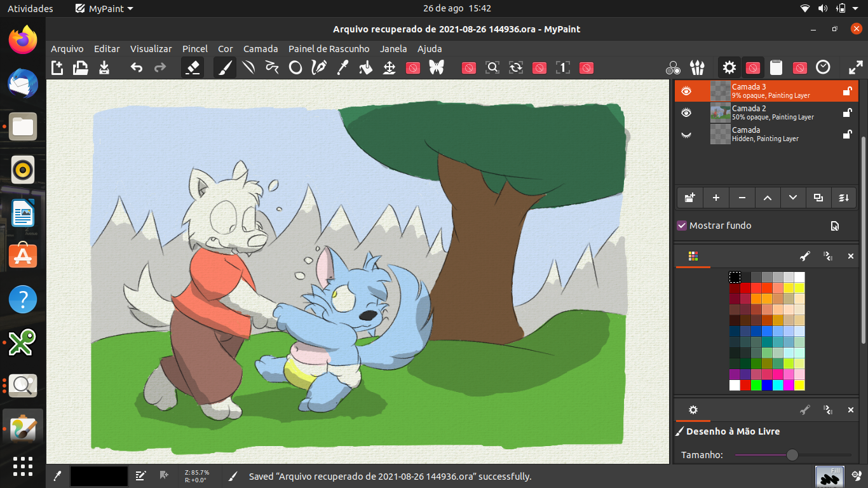Viewport: 868px width, 488px height.
Task: Select the freehand Brush tool
Action: [x=225, y=67]
